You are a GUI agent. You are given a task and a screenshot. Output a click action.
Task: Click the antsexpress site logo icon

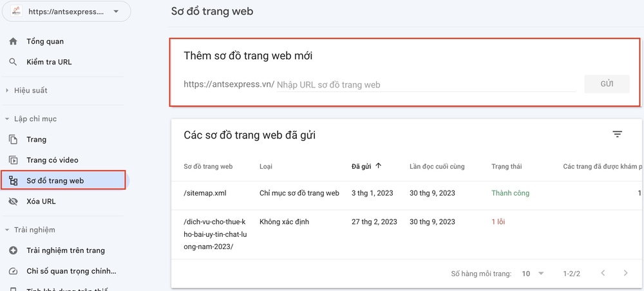pos(16,12)
